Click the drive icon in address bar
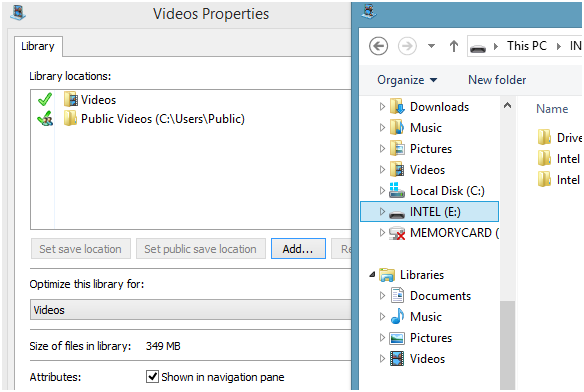The width and height of the screenshot is (584, 392). (x=478, y=48)
